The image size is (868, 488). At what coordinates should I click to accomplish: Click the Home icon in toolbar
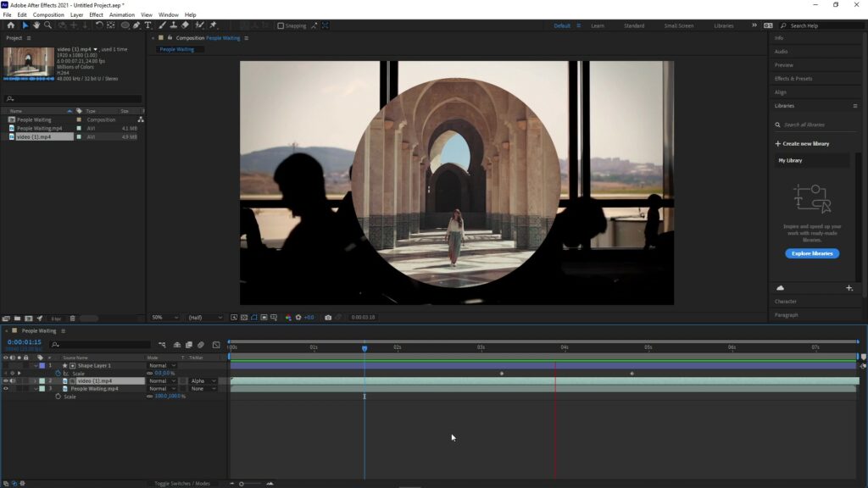[11, 25]
